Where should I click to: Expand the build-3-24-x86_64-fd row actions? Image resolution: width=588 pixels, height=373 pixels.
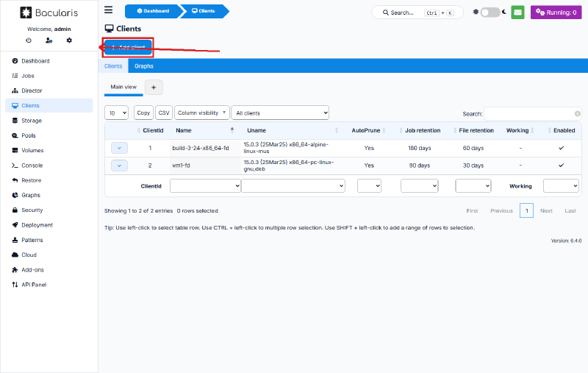point(119,148)
